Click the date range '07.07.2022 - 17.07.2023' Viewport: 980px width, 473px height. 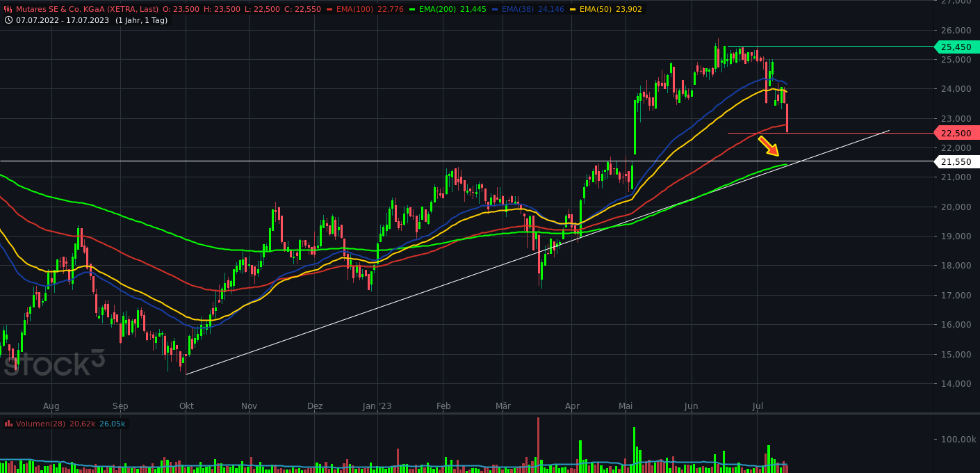63,20
